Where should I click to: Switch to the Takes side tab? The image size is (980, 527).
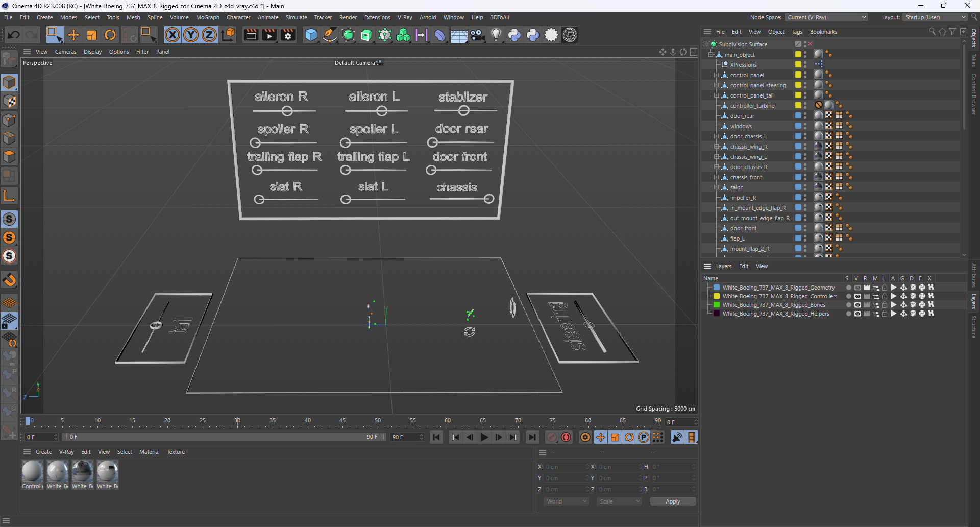[x=974, y=60]
